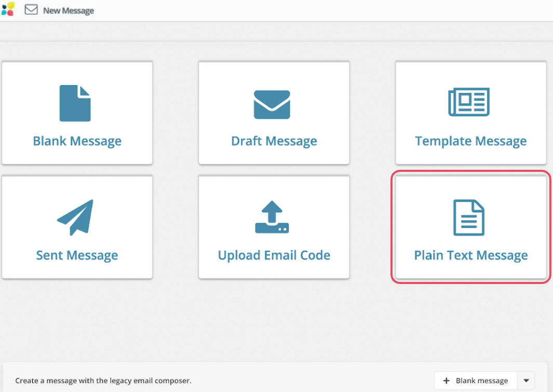Screen dimensions: 553x392
Task: Click the Draft Message envelope icon
Action: 272,104
